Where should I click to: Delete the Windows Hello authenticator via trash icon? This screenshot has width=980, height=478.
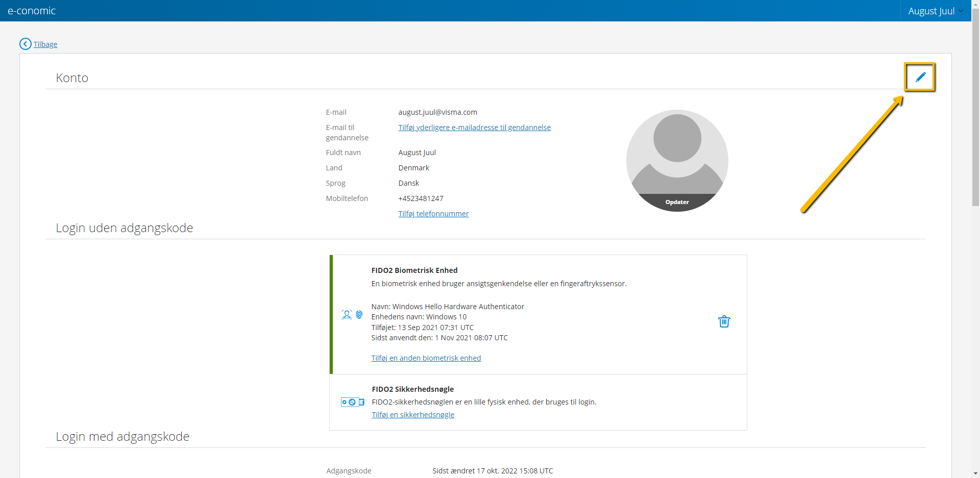[x=724, y=321]
